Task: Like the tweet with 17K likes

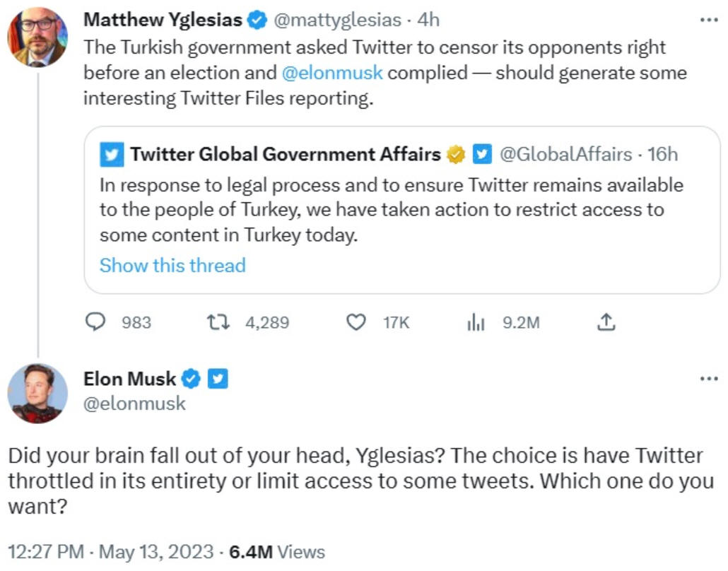Action: tap(356, 322)
